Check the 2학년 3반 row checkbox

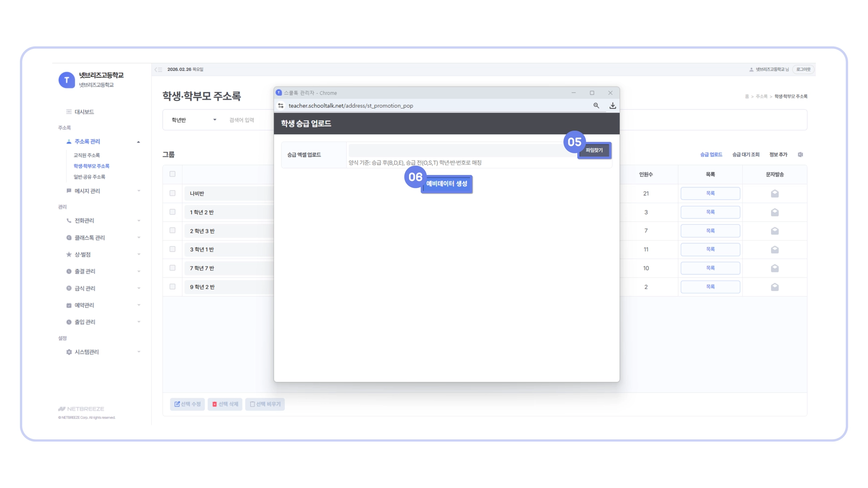[x=172, y=230]
